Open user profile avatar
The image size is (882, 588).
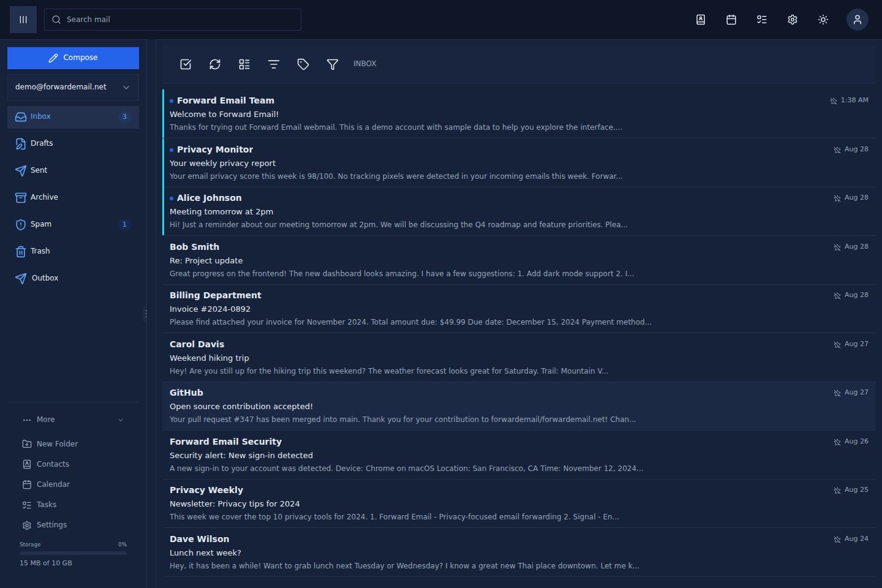tap(858, 20)
